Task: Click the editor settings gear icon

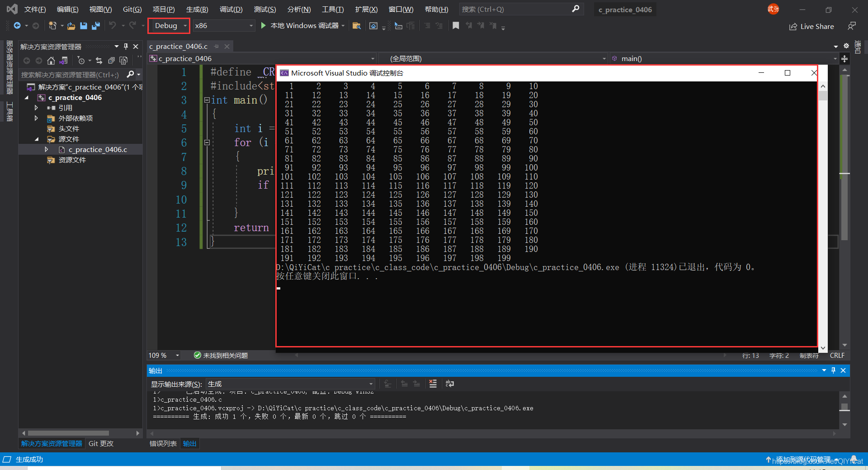Action: pyautogui.click(x=846, y=46)
